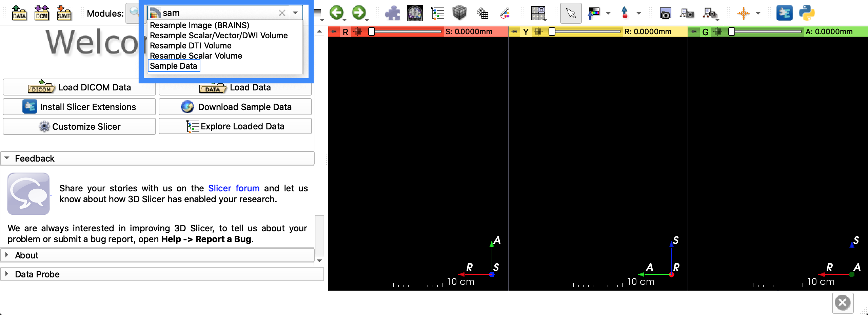
Task: Choose Resample DTI Volume entry
Action: tap(191, 45)
